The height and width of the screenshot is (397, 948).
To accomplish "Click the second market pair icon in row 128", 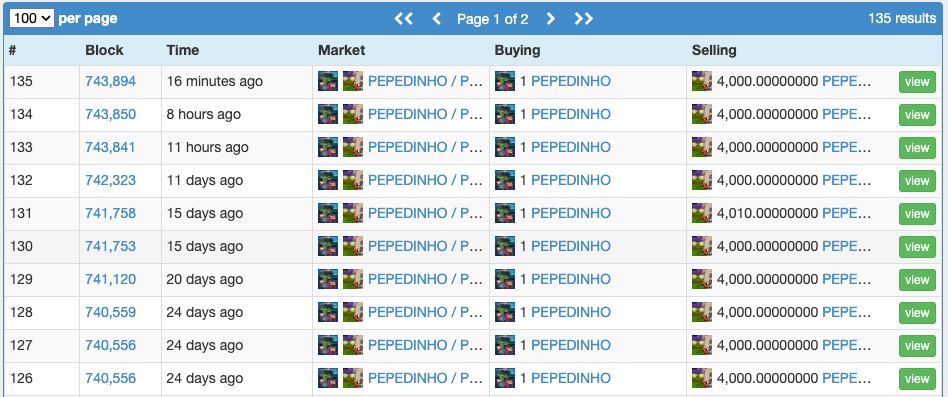I will (x=353, y=312).
